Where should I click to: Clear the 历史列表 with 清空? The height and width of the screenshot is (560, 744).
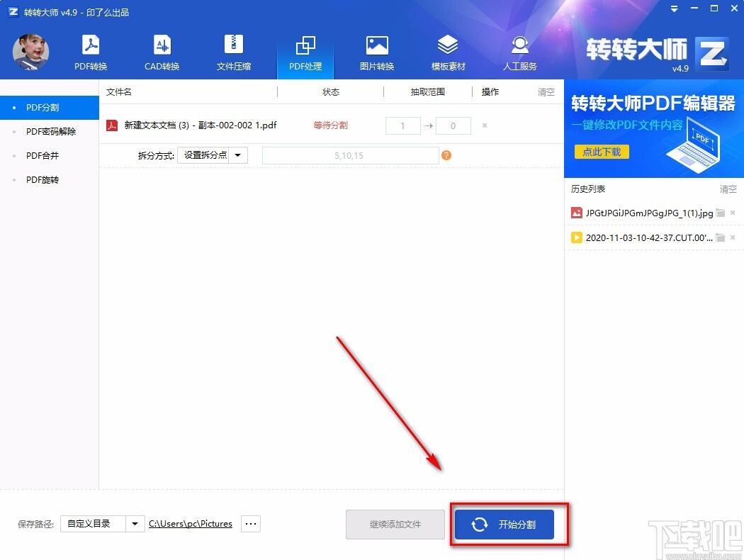(728, 189)
